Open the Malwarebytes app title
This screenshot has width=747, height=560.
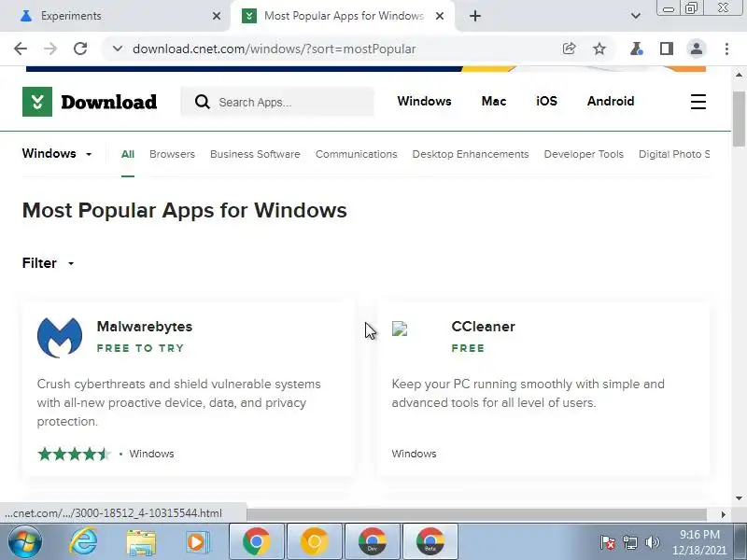click(145, 327)
